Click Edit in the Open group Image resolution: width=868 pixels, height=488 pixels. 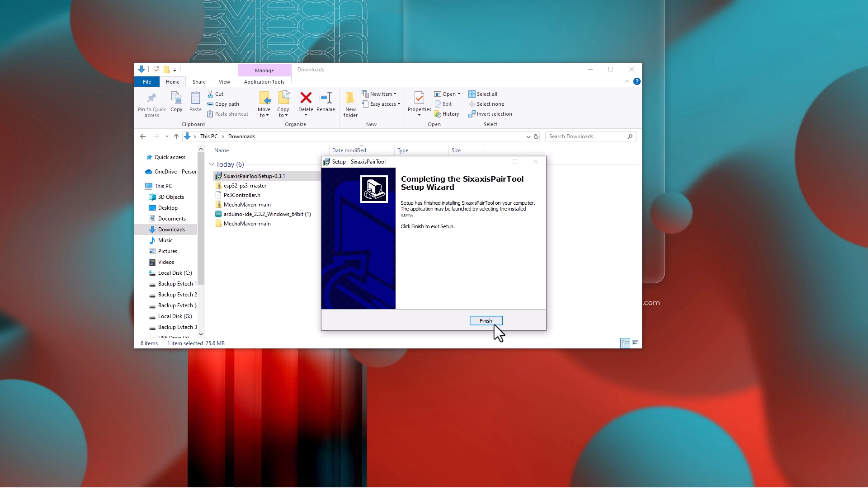click(443, 104)
